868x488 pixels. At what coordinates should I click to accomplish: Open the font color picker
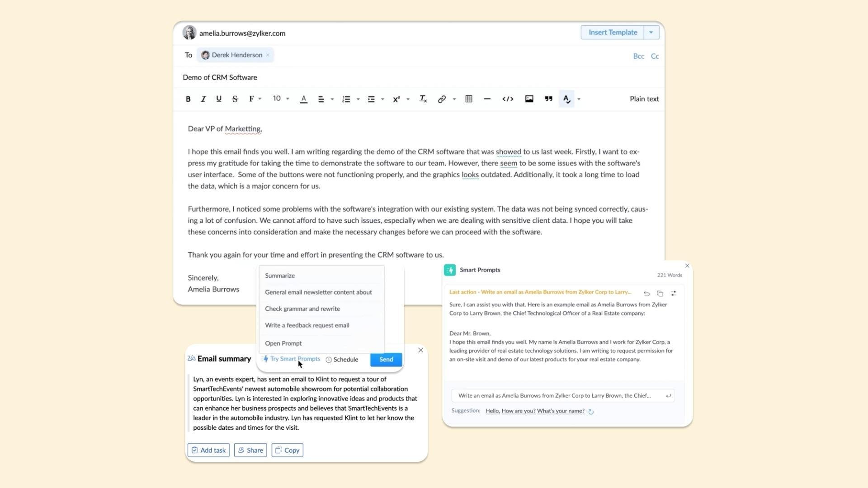tap(303, 99)
